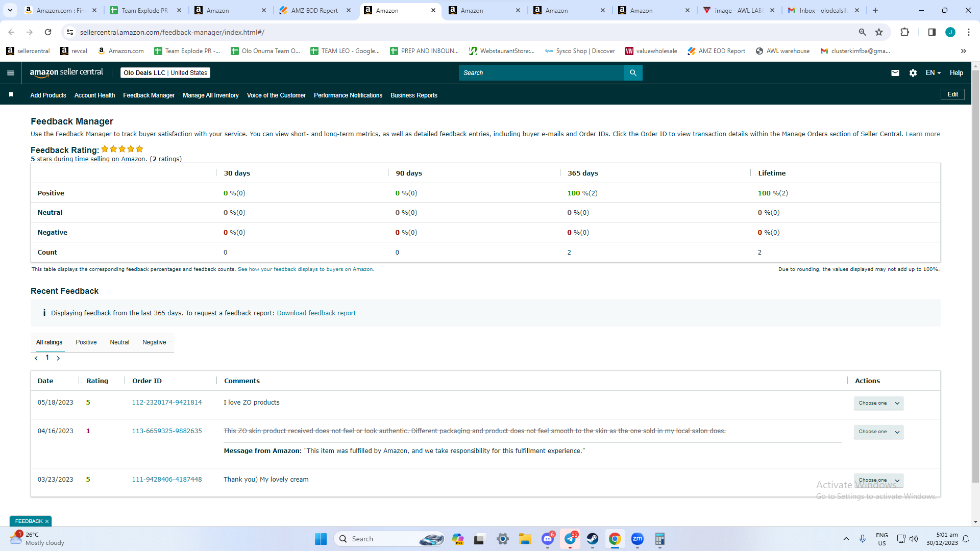Image resolution: width=980 pixels, height=551 pixels.
Task: Click the page vertical scrollbar
Action: point(975,275)
